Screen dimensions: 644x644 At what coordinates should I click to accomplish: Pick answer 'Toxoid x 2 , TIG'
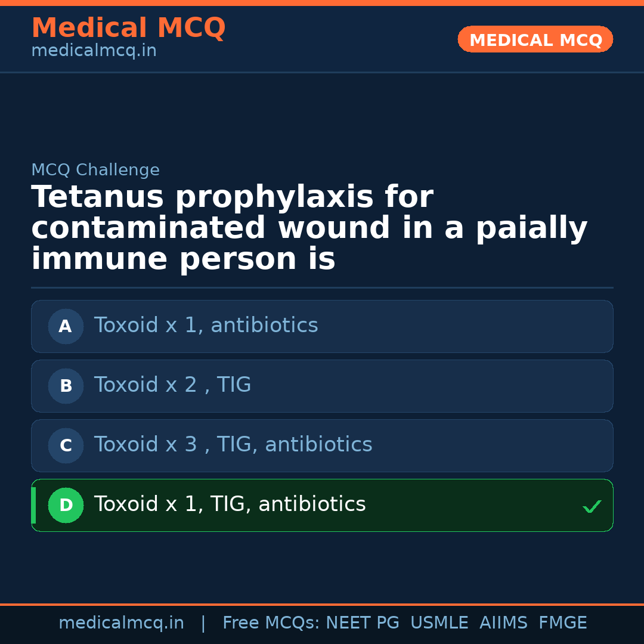[172, 385]
